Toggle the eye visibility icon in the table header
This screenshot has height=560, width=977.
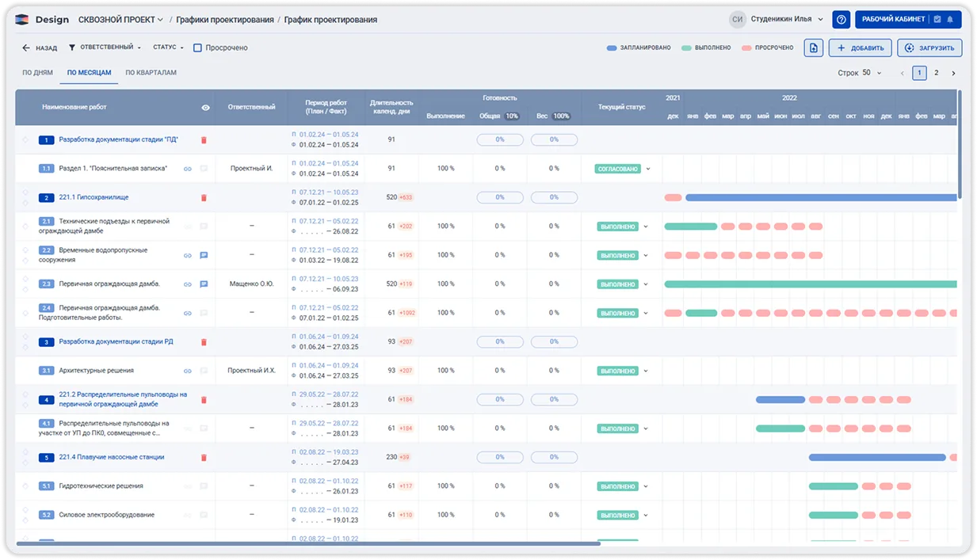[206, 107]
